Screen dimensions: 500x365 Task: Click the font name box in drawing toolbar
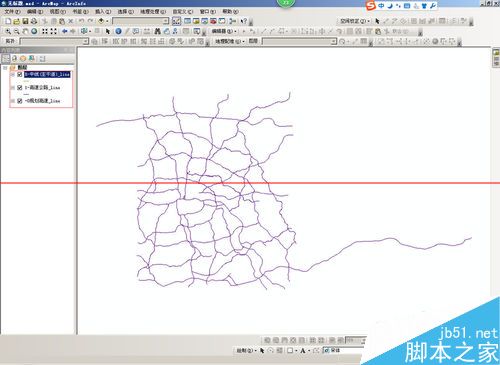(343, 350)
